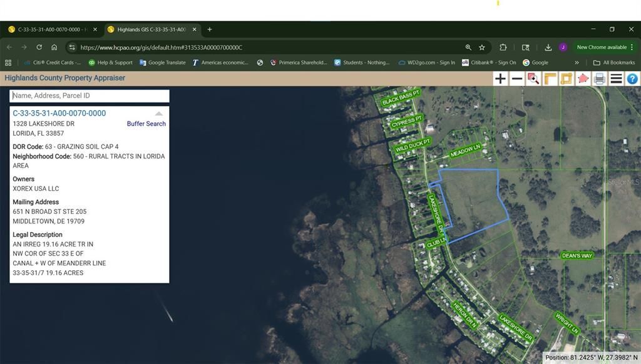
Task: Open Chrome downloads
Action: 548,47
